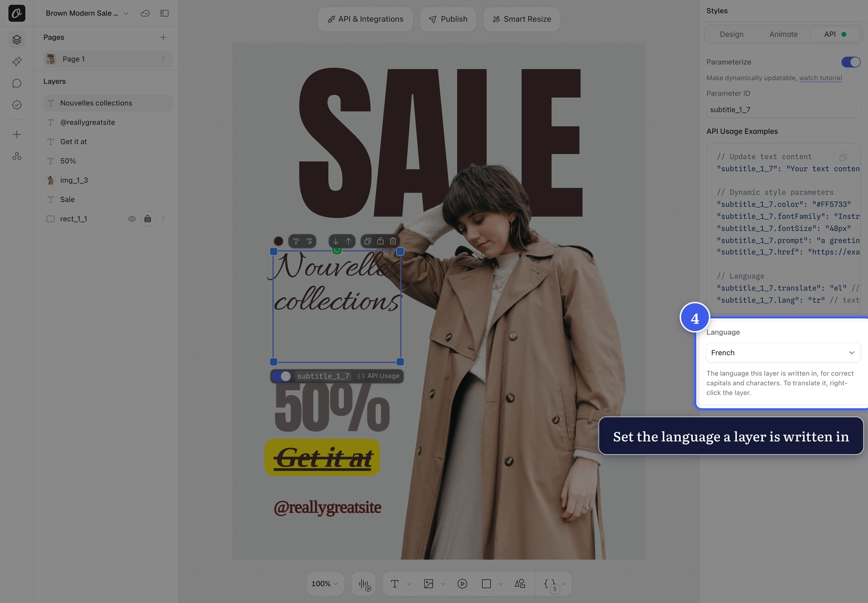Switch to the Animate tab
The height and width of the screenshot is (603, 868).
[x=783, y=34]
